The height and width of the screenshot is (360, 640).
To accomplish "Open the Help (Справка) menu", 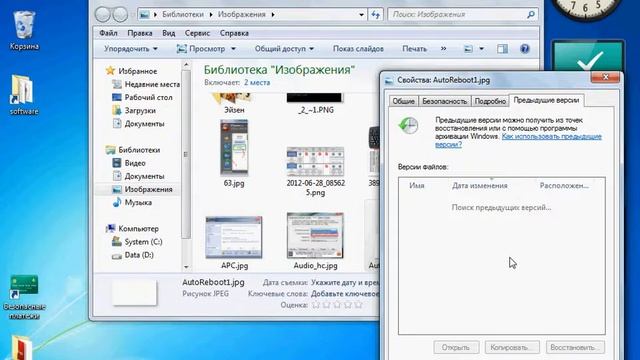I will point(234,33).
